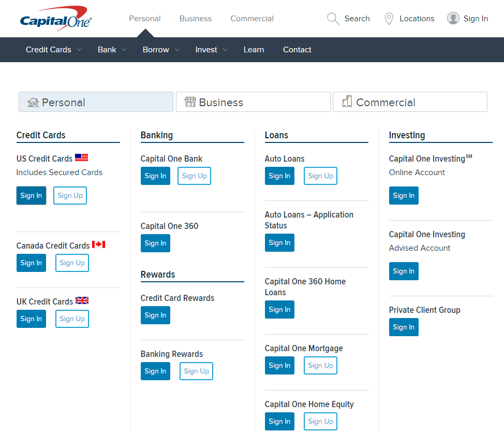
Task: Sign in to Capital One 360 Home Loans
Action: [279, 309]
